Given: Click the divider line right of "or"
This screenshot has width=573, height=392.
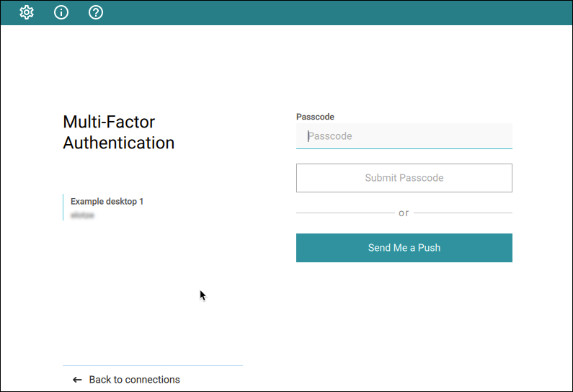Looking at the screenshot, I should (x=463, y=213).
